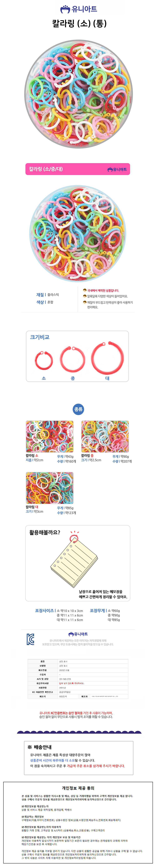Viewport: 156px width, 868px height.
Task: Click the face icon beside 재질이 부드럽고
Action: (x=85, y=302)
